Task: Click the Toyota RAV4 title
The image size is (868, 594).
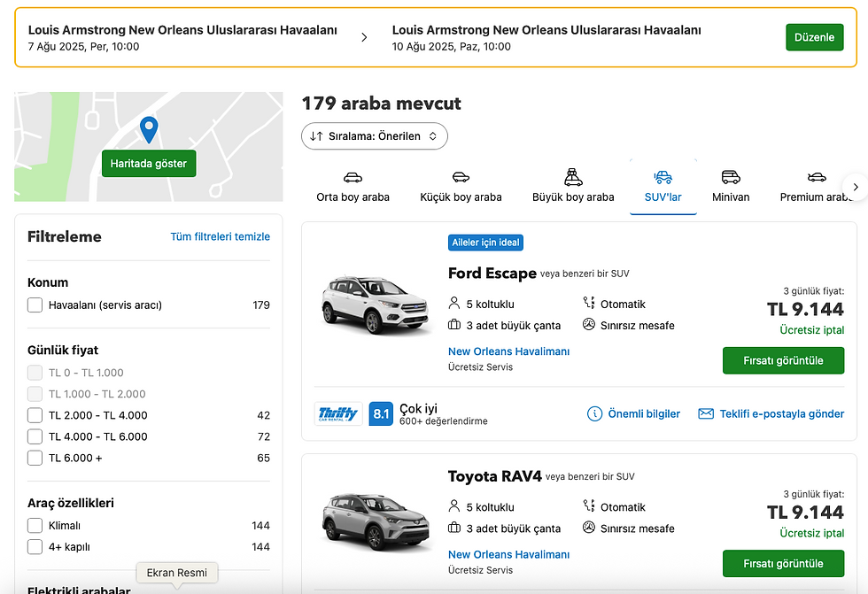Action: (494, 476)
